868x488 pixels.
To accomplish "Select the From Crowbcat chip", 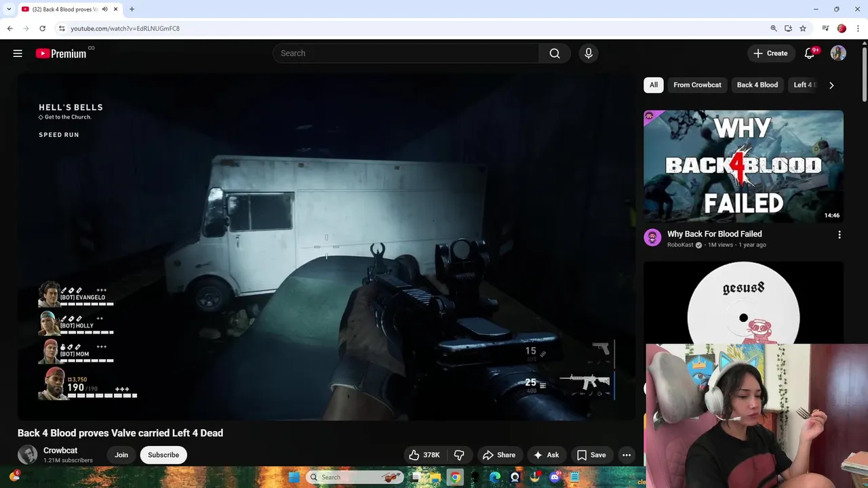I will (697, 85).
